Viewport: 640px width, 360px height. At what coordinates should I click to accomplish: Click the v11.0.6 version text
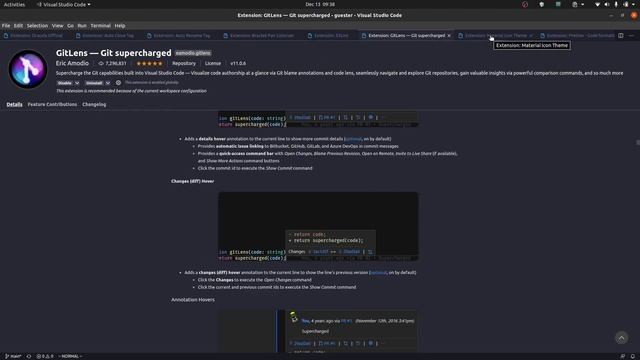click(238, 64)
